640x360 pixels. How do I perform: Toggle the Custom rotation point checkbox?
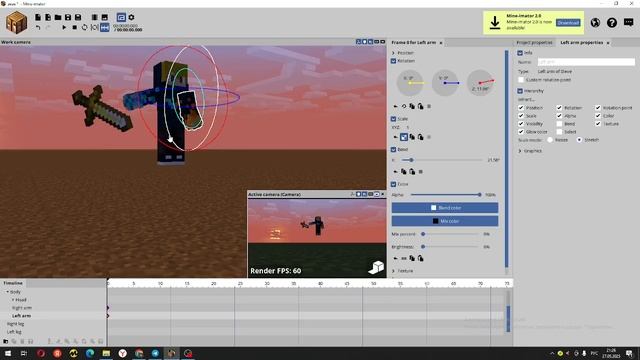(x=521, y=80)
